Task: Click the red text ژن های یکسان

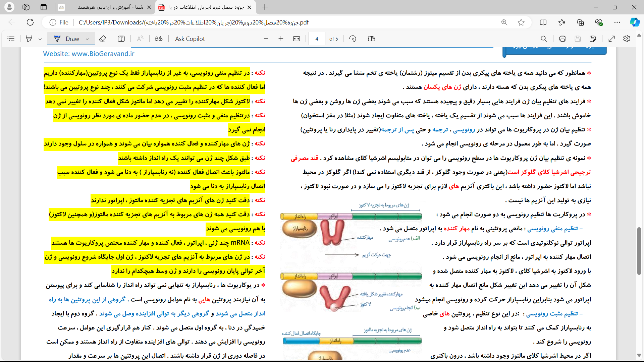Action: [x=442, y=87]
